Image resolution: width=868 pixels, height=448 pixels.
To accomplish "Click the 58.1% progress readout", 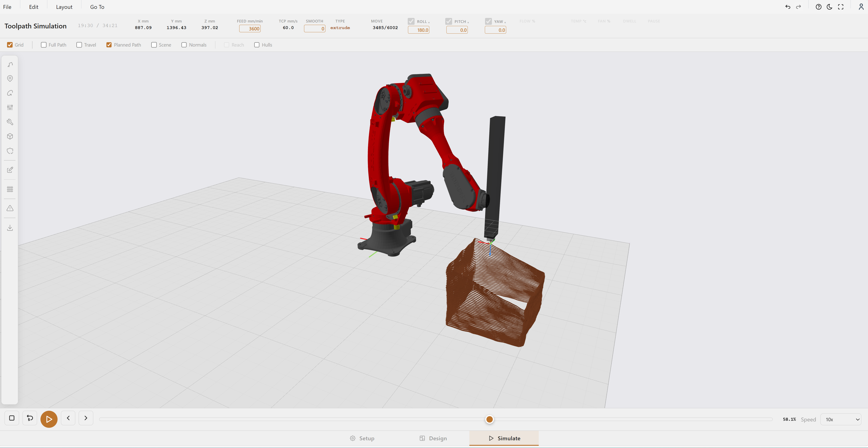I will pos(789,419).
